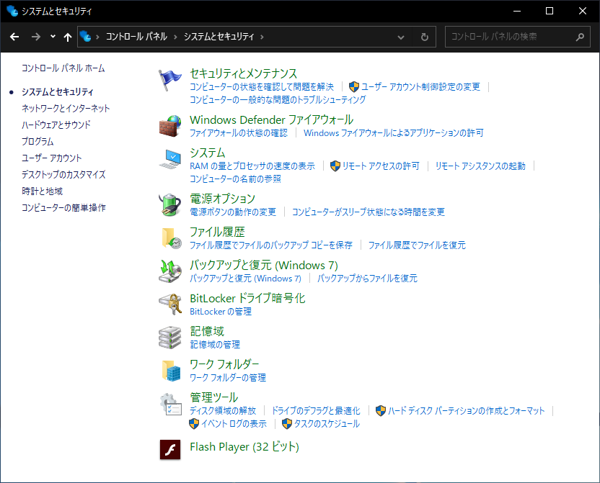The image size is (600, 483).
Task: Open RAM の量とプロセッサの速度の表示 link
Action: pyautogui.click(x=253, y=166)
